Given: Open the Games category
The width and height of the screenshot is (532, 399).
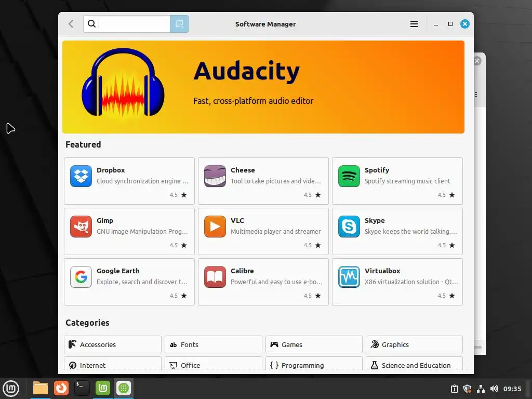Looking at the screenshot, I should pos(314,344).
